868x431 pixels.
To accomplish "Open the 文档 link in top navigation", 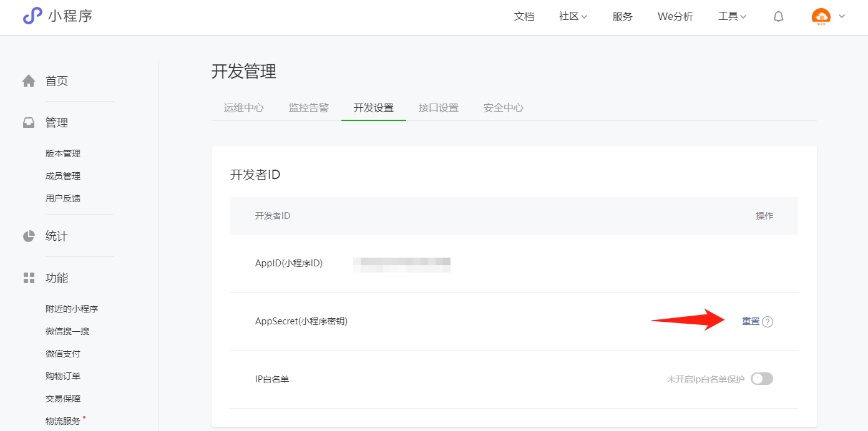I will pyautogui.click(x=524, y=17).
